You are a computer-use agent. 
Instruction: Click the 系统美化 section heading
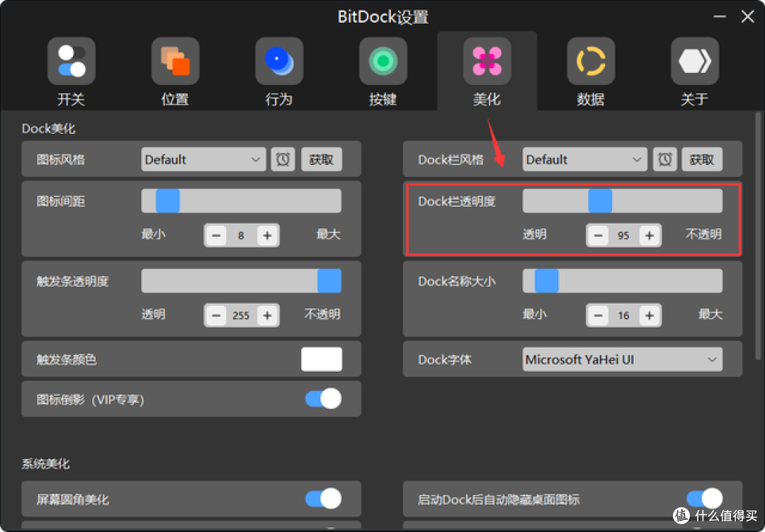point(45,463)
